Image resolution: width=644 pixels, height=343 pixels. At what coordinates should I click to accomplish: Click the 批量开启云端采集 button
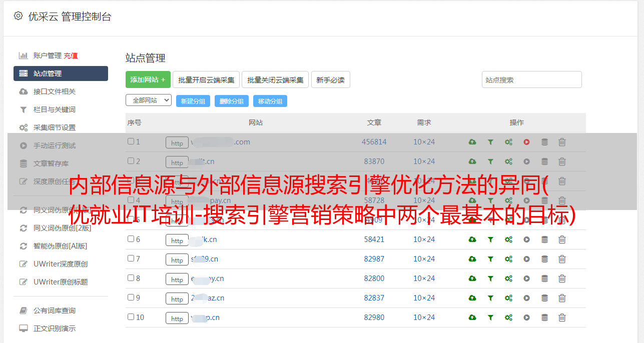(x=207, y=79)
